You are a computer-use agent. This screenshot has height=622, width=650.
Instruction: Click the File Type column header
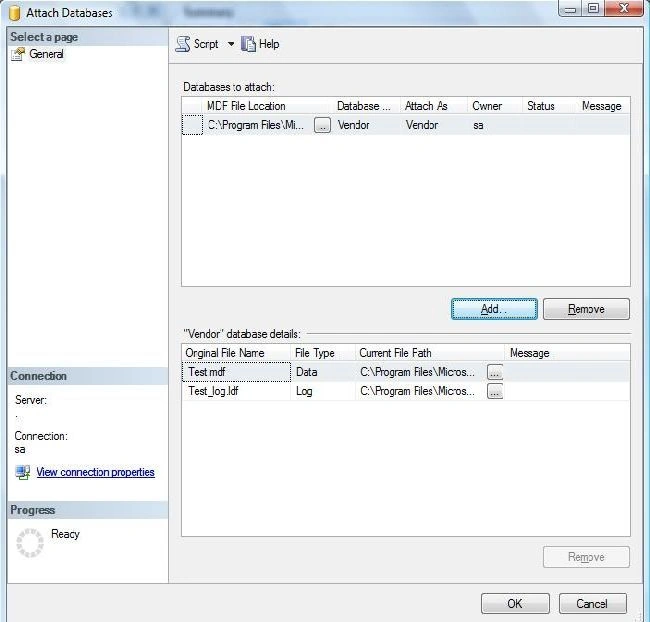[323, 353]
